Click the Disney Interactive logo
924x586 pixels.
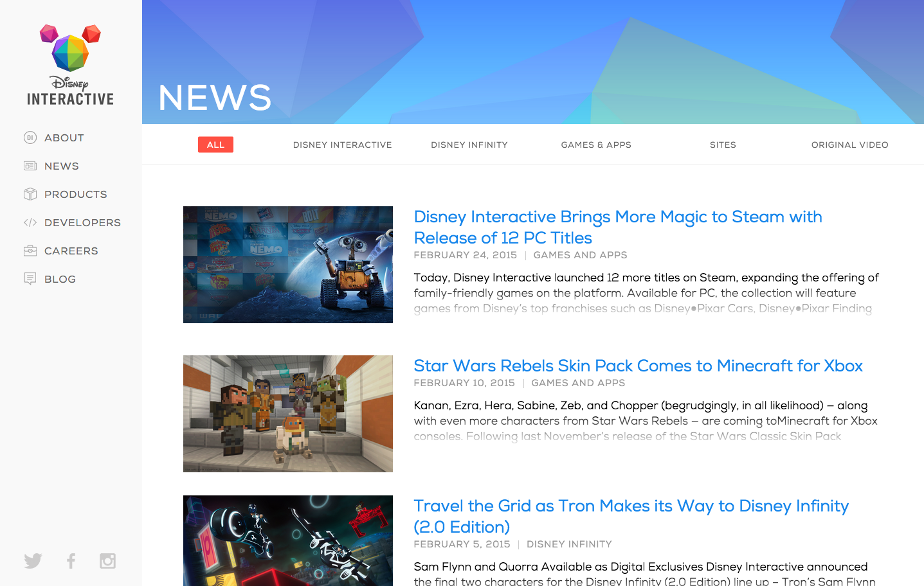coord(69,64)
